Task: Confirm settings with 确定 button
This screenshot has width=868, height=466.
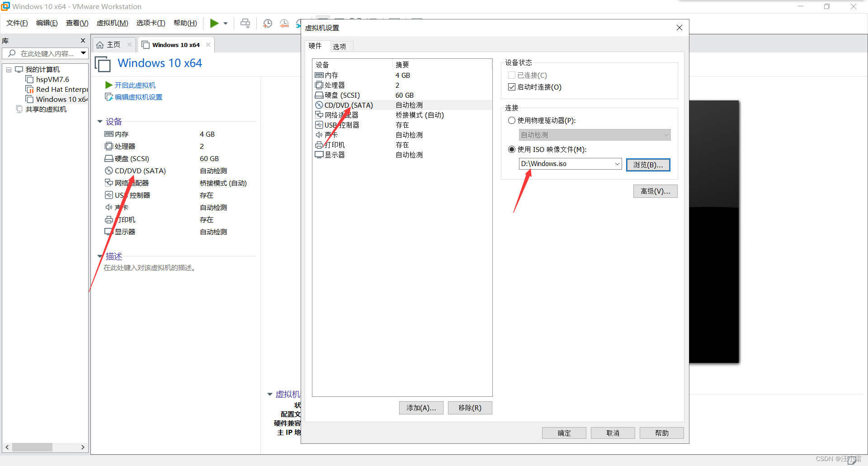Action: [564, 433]
